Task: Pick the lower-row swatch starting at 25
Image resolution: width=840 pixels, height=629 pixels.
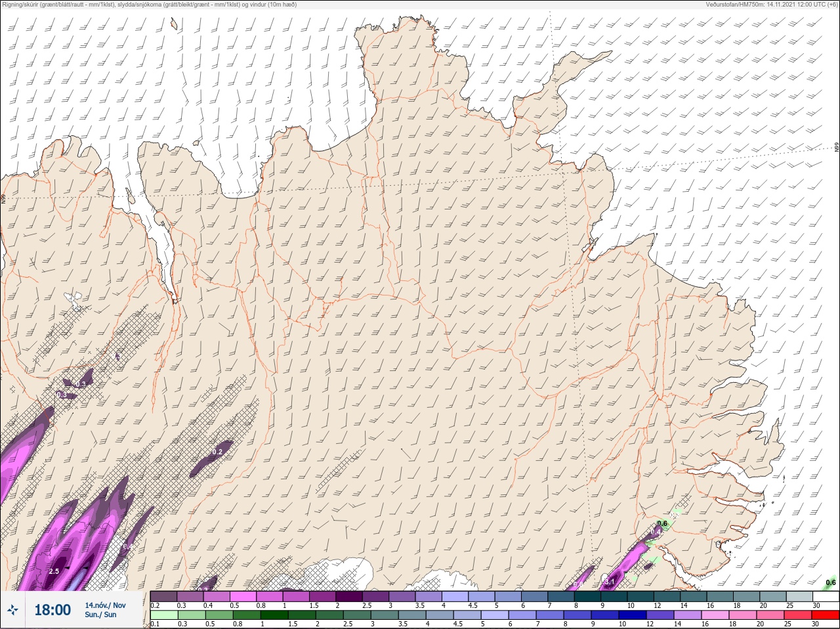Action: pyautogui.click(x=798, y=615)
